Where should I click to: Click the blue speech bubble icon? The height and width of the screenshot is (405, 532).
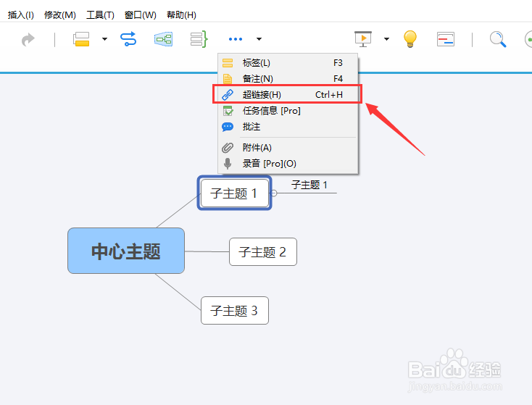point(228,127)
